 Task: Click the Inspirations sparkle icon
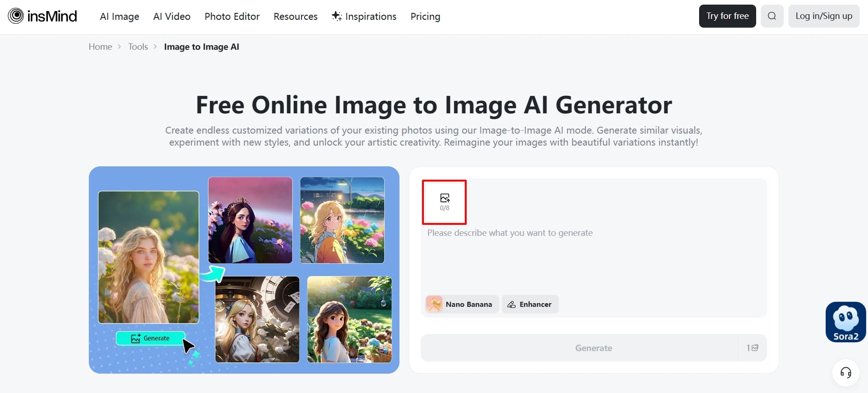tap(337, 16)
